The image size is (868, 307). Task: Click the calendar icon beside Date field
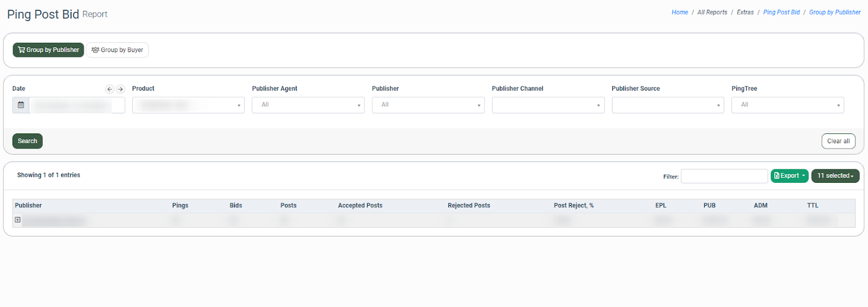coord(21,105)
